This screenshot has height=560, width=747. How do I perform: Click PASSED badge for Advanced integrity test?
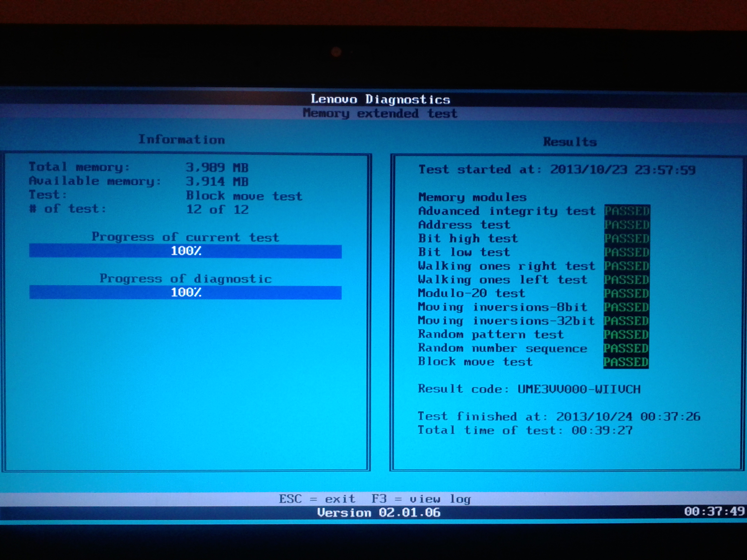(627, 211)
